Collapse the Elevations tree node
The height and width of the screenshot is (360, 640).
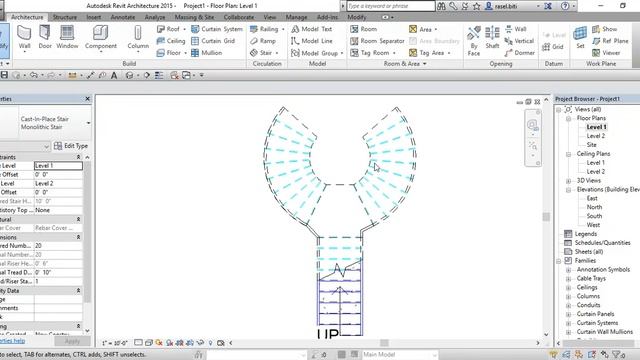point(568,190)
